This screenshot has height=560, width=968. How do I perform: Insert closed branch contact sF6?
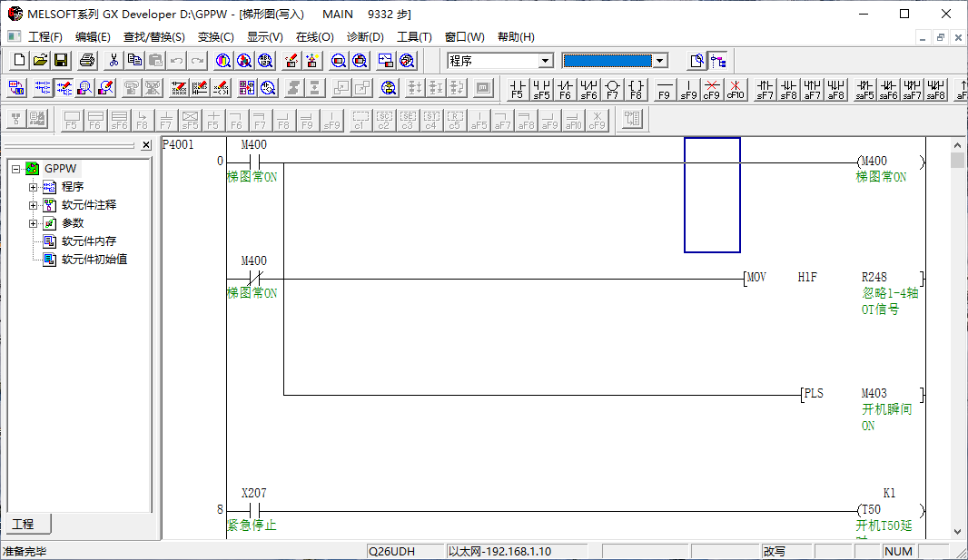click(589, 89)
